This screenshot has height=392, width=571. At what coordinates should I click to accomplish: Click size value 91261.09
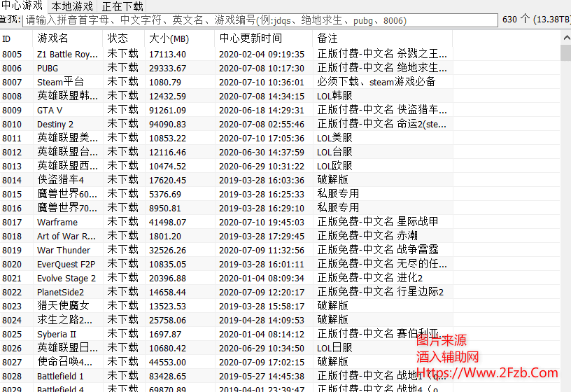click(x=167, y=110)
